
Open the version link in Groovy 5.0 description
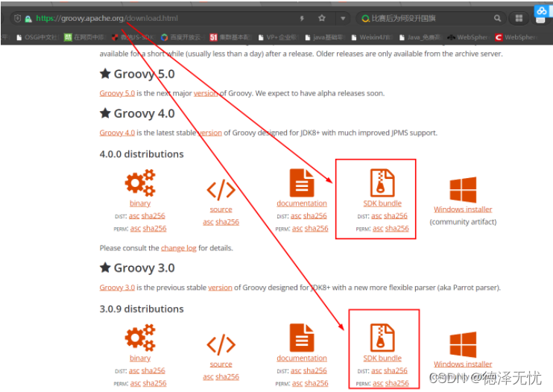tap(206, 93)
